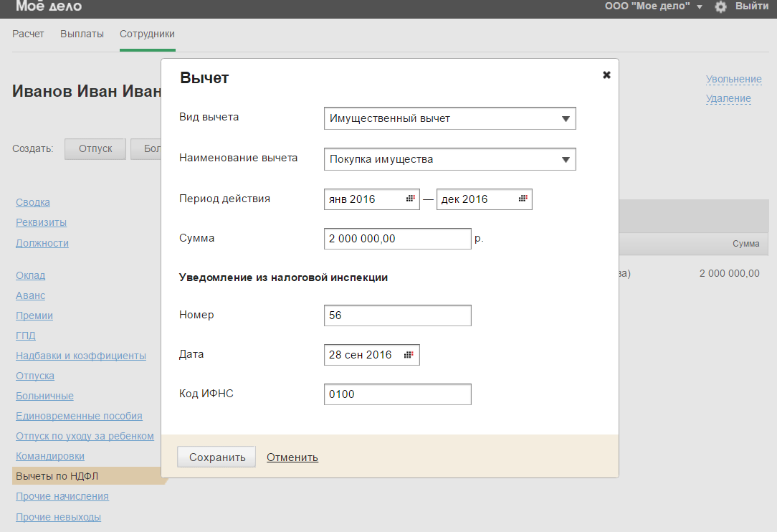The image size is (777, 532).
Task: Click into the Сумма input field
Action: tap(397, 239)
